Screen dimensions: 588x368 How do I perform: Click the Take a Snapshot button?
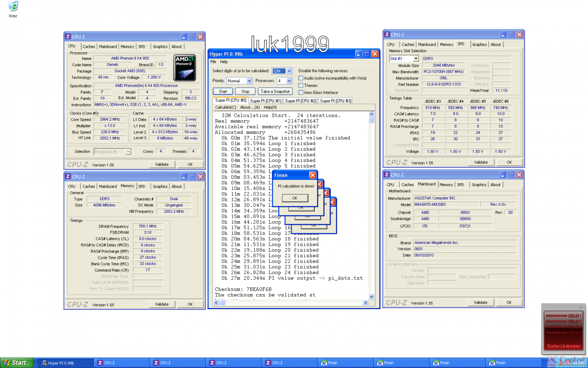(275, 91)
